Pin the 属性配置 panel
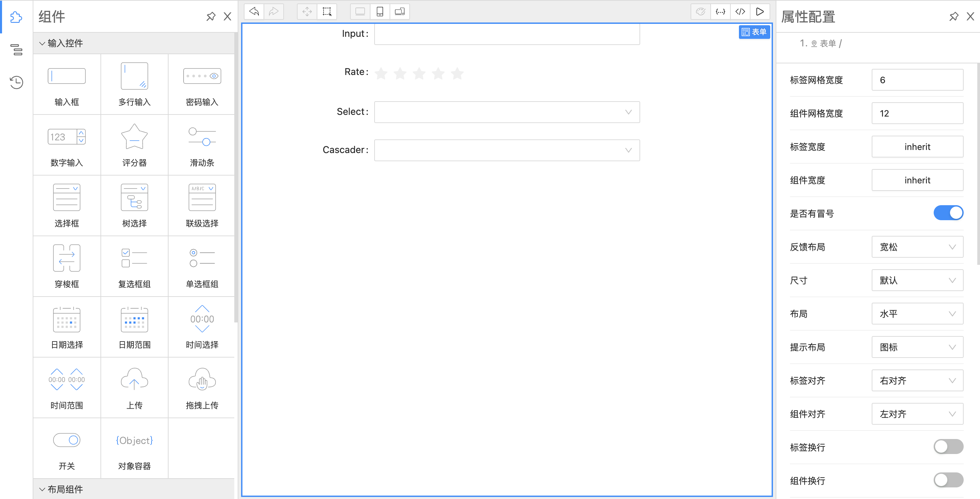 pyautogui.click(x=953, y=16)
